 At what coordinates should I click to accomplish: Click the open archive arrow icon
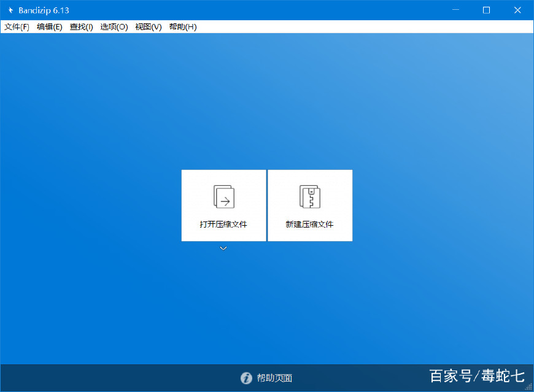pyautogui.click(x=223, y=197)
